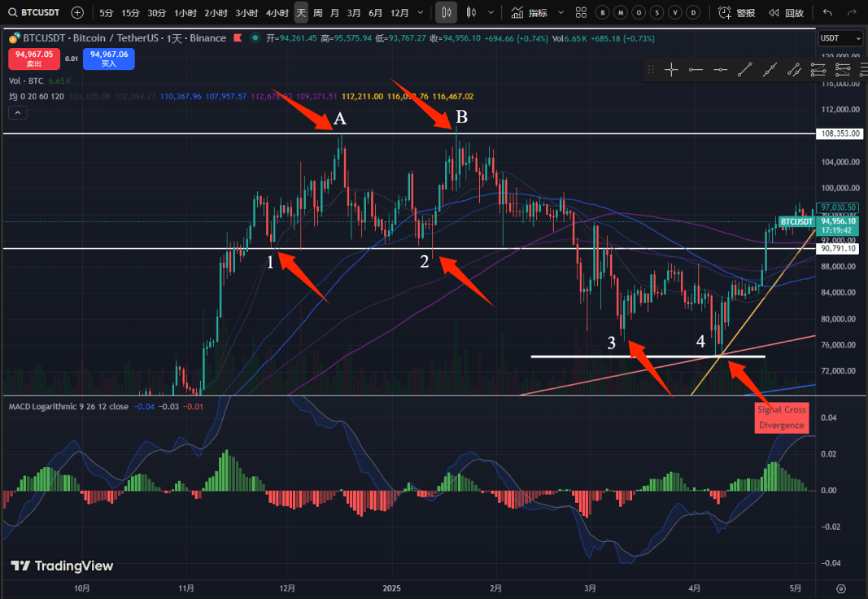Viewport: 868px width, 599px height.
Task: Click the add symbol plus icon
Action: [x=77, y=12]
